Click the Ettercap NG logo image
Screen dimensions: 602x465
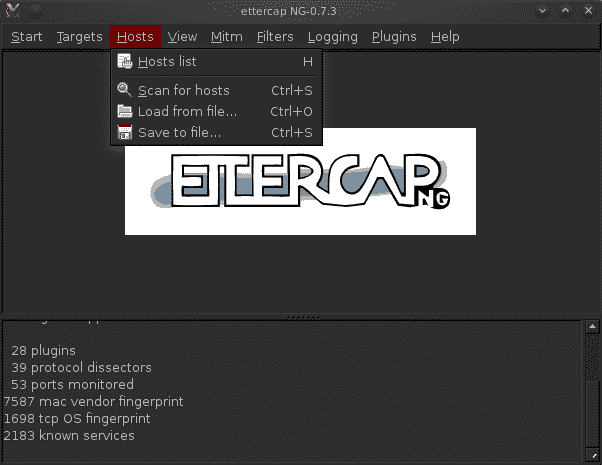coord(300,181)
